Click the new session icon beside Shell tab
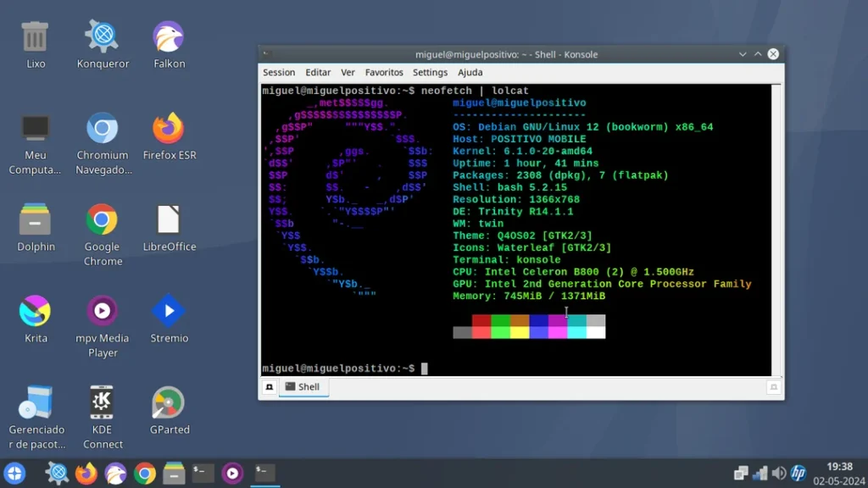 (270, 387)
